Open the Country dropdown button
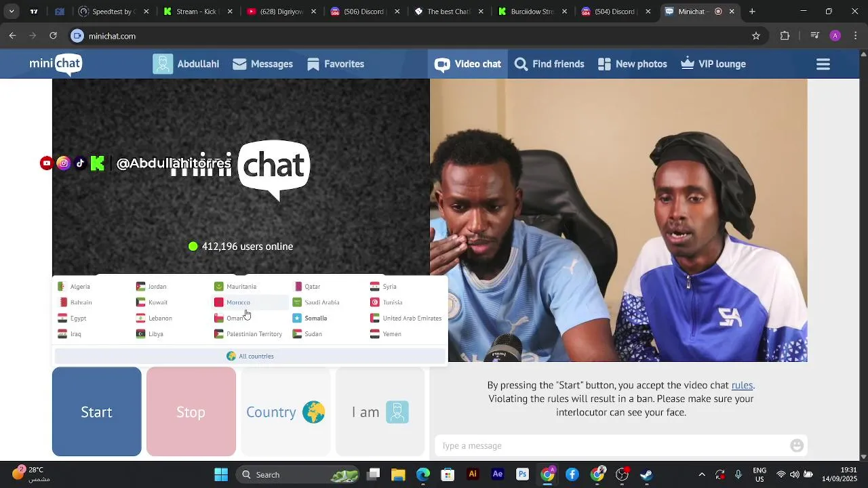The height and width of the screenshot is (488, 868). coord(285,412)
